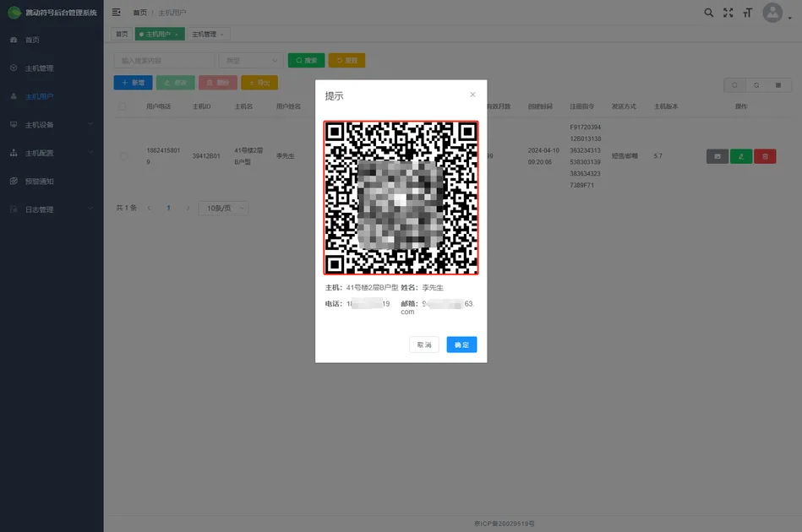Expand 主机设备 sidebar submenu

(x=52, y=125)
